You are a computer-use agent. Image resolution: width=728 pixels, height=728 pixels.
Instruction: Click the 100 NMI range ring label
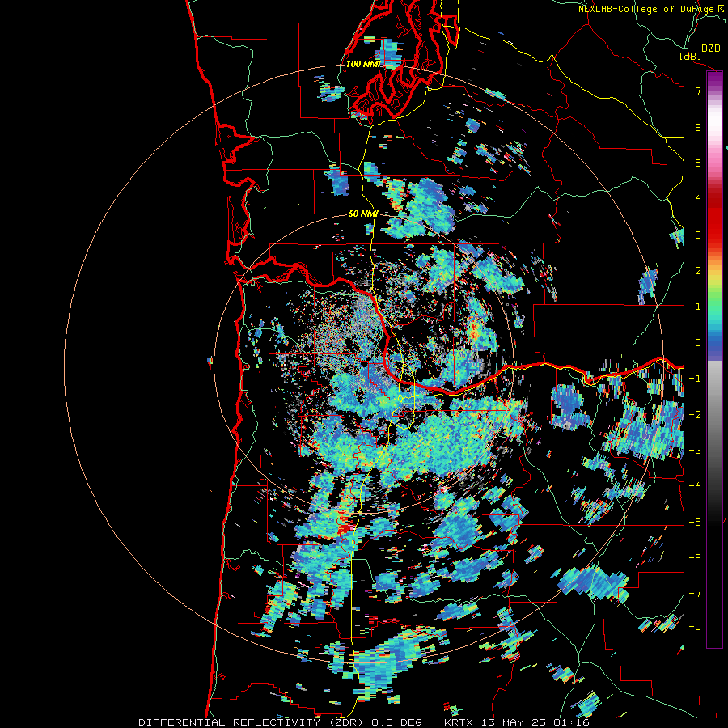pyautogui.click(x=363, y=64)
